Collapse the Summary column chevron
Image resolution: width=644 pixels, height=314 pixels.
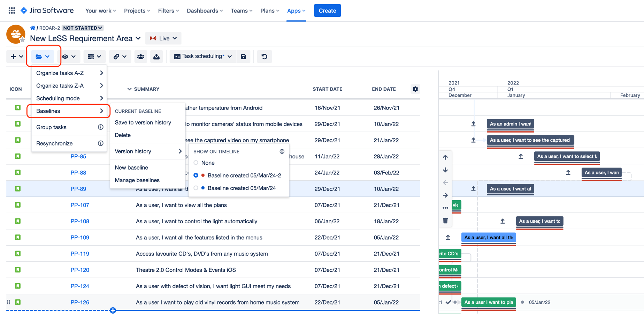(129, 89)
